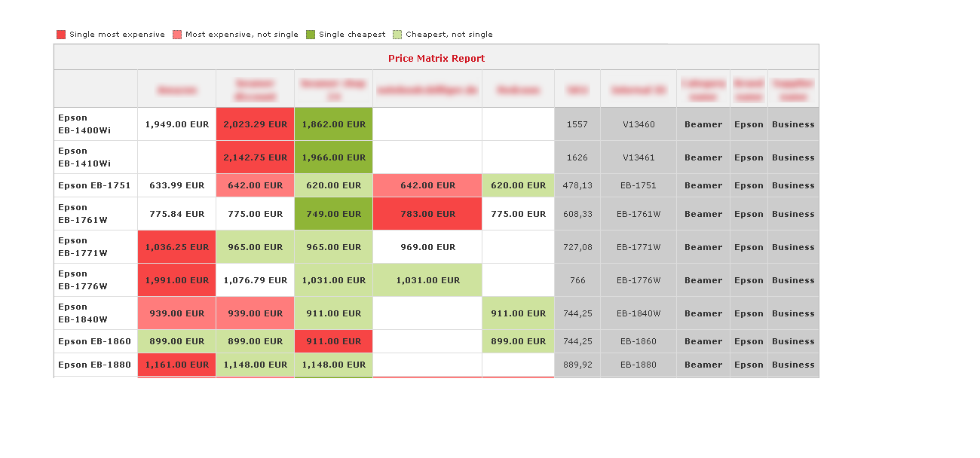Viewport: 980px width, 458px height.
Task: Click SKU value 1557
Action: click(577, 124)
